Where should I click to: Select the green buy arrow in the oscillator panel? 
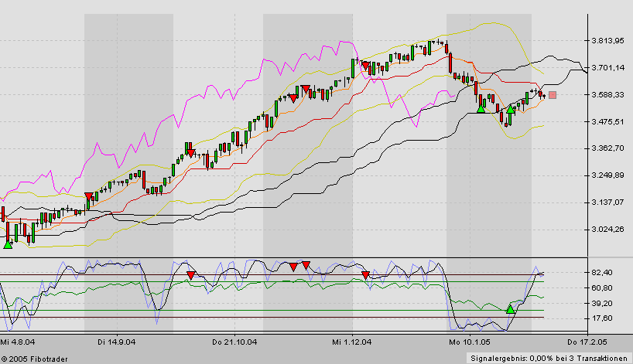pyautogui.click(x=509, y=309)
